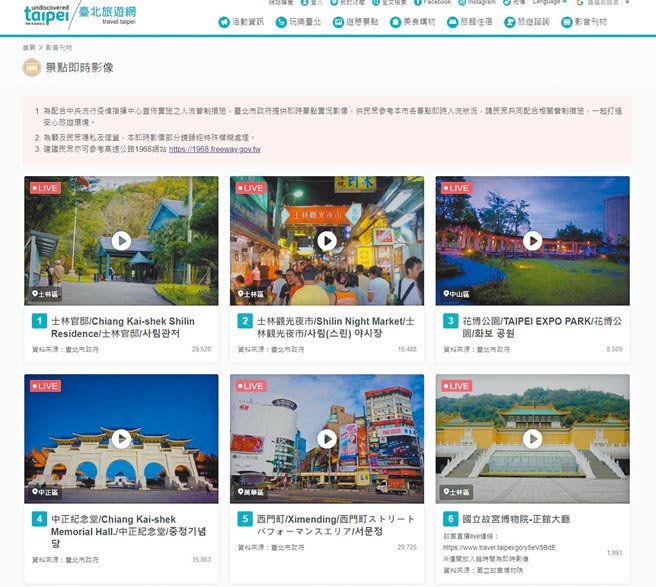Viewport: 656px width, 587px height.
Task: Open the TAIPEI EXPO PARK title link
Action: [x=542, y=328]
